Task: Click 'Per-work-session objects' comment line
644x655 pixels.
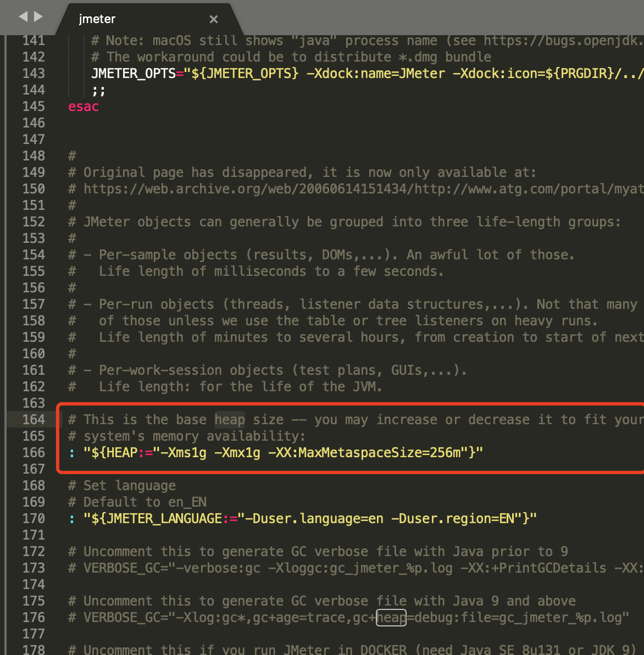Action: 268,370
